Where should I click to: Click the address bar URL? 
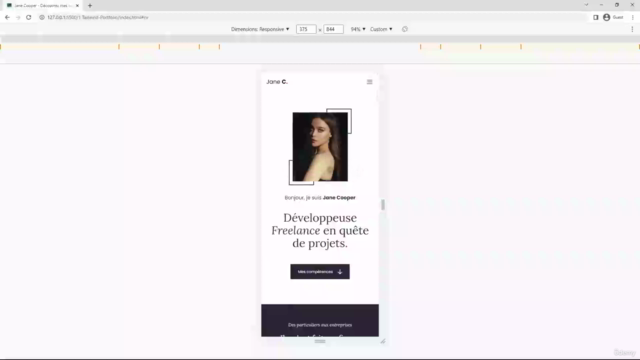click(98, 18)
